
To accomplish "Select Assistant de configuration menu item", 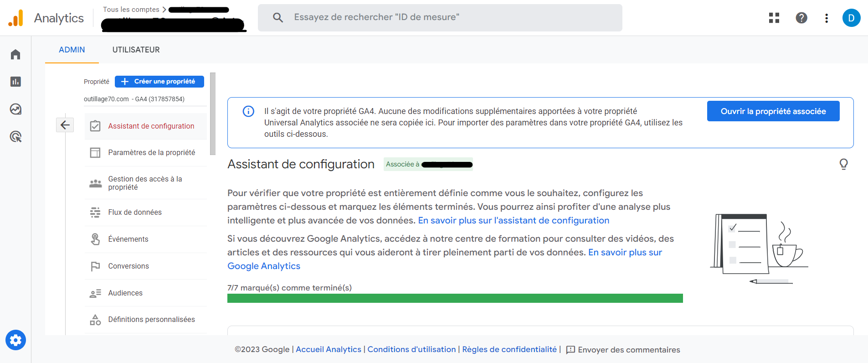I will 146,126.
